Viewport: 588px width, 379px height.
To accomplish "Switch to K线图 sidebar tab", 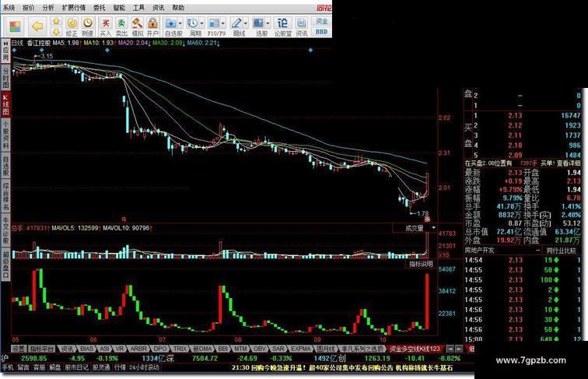I will tap(5, 105).
